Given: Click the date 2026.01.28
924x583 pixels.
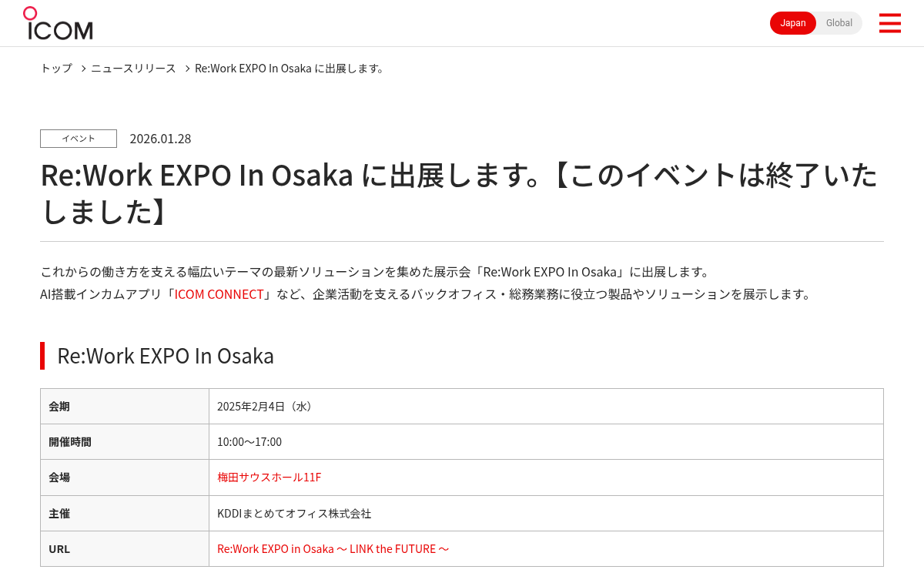Looking at the screenshot, I should [160, 139].
